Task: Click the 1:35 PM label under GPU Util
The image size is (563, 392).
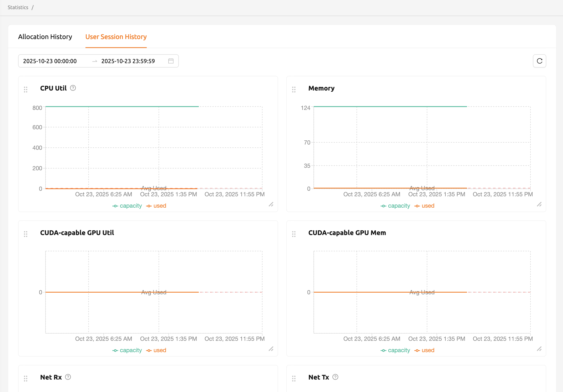Action: [x=169, y=339]
